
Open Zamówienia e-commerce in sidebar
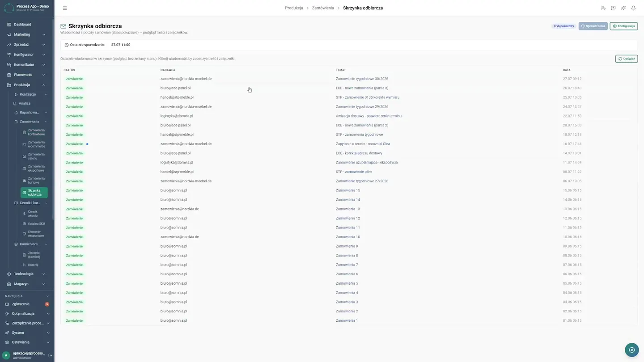[34, 144]
